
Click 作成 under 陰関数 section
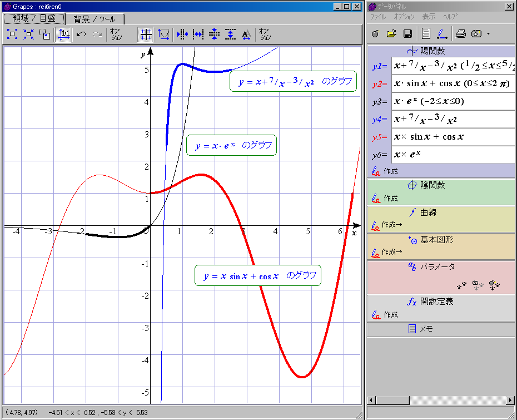point(385,198)
